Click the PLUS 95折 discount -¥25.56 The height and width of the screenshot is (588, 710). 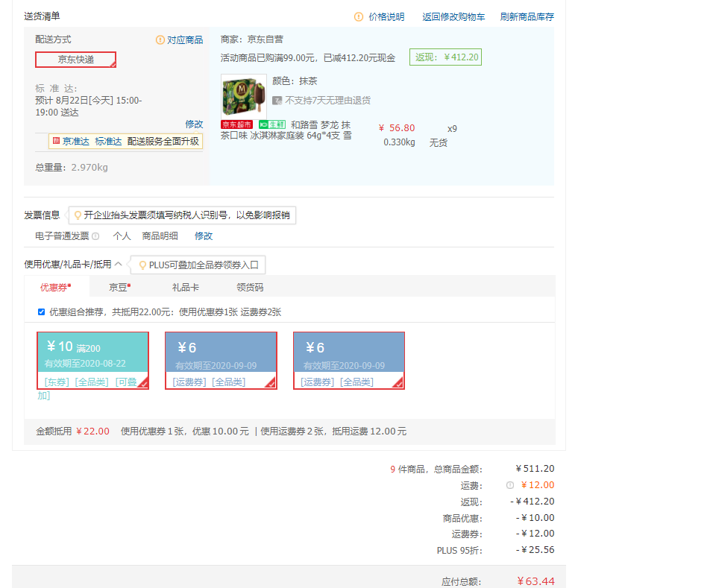click(535, 549)
